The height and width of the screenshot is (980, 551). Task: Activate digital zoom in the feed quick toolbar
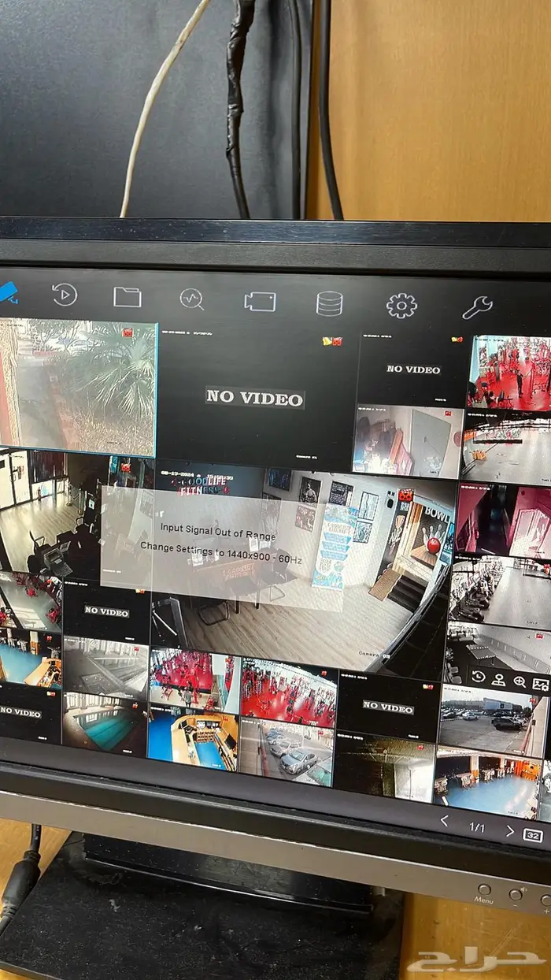520,682
